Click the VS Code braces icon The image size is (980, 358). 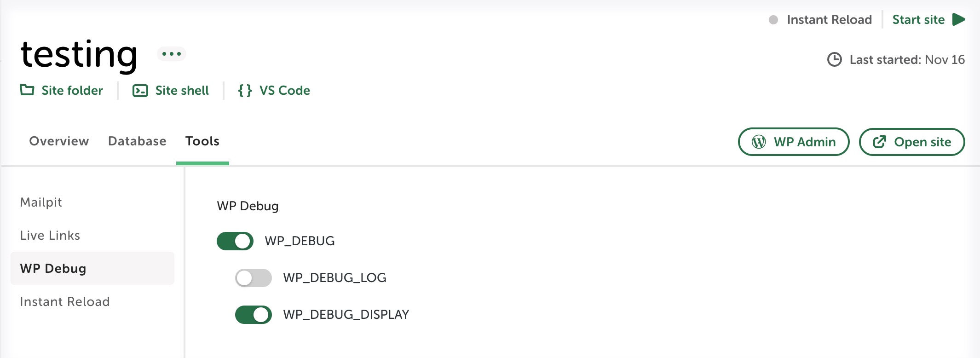245,91
